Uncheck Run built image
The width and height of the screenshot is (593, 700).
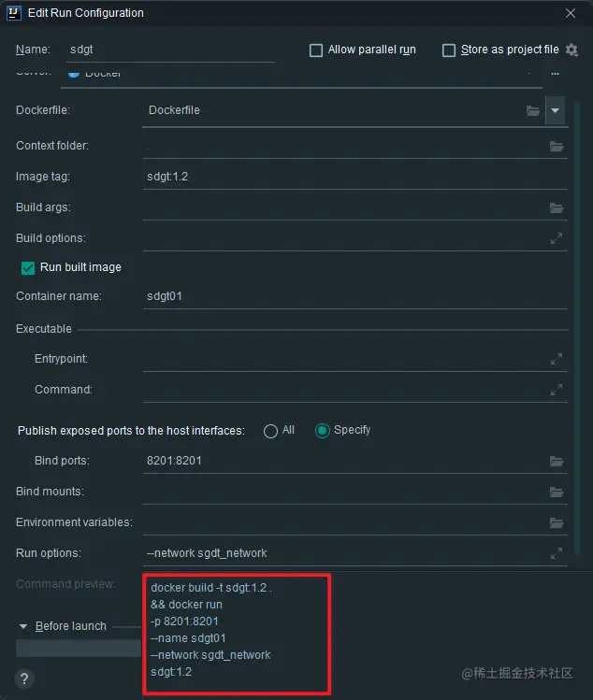(28, 268)
